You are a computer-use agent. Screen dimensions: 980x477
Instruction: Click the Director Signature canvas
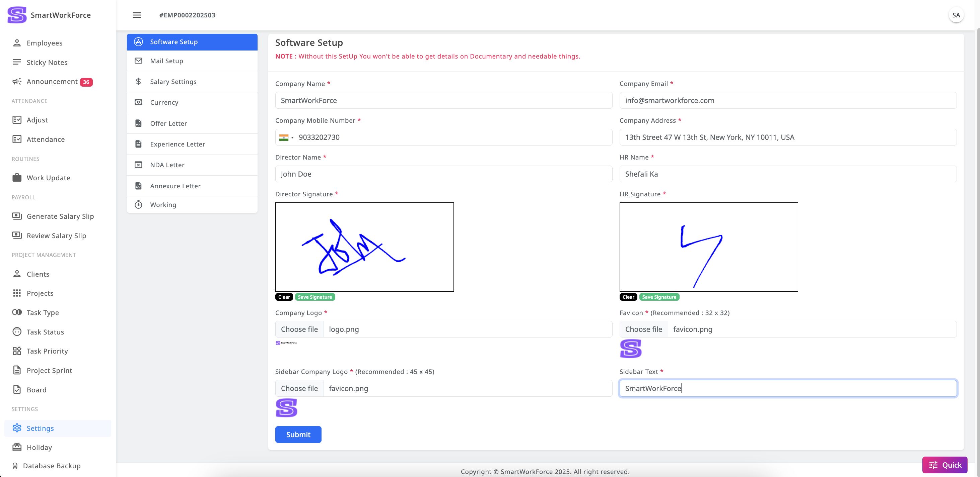click(364, 247)
